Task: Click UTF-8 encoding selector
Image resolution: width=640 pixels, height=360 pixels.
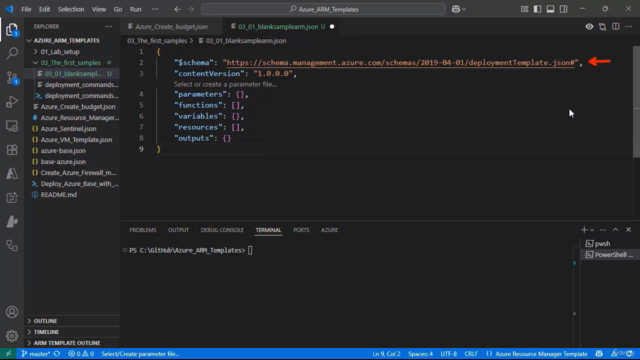Action: tap(449, 354)
